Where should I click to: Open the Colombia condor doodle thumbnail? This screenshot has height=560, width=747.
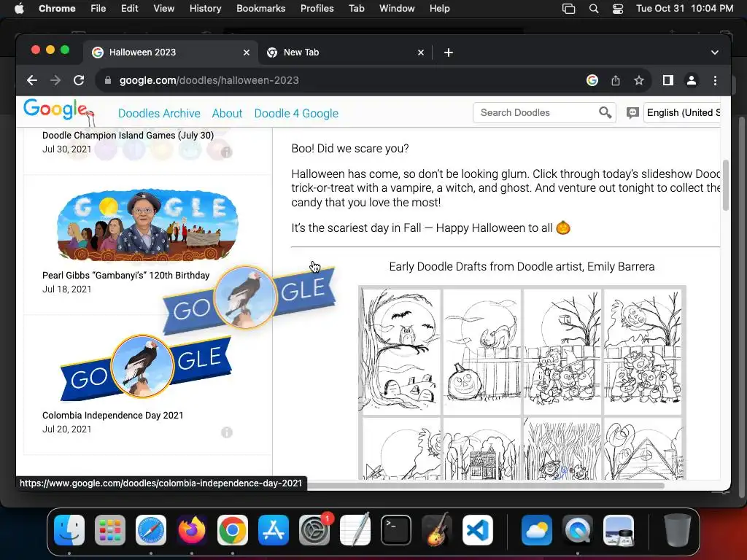pyautogui.click(x=146, y=367)
